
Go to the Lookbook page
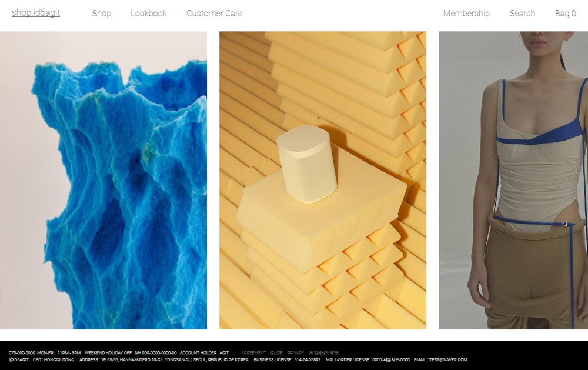[149, 14]
